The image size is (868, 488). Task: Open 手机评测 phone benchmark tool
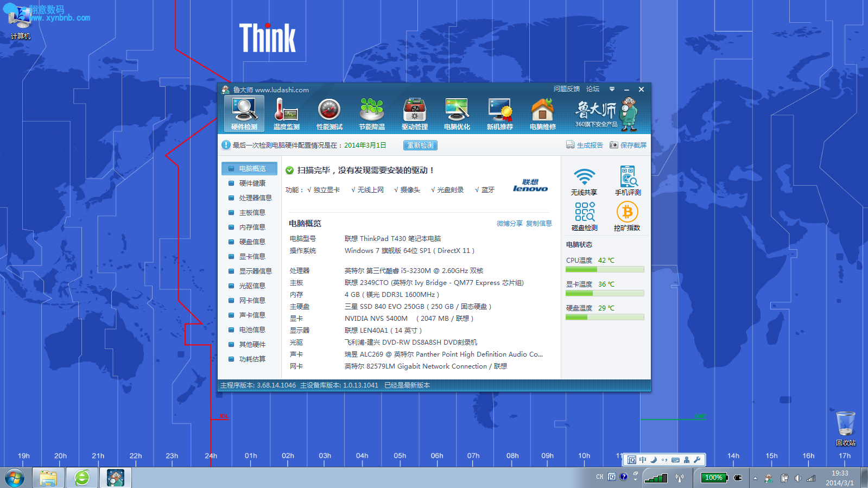[628, 181]
